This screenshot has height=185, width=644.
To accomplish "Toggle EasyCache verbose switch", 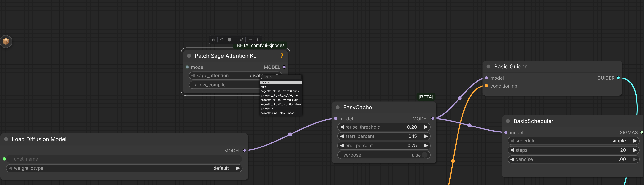I will coord(424,155).
